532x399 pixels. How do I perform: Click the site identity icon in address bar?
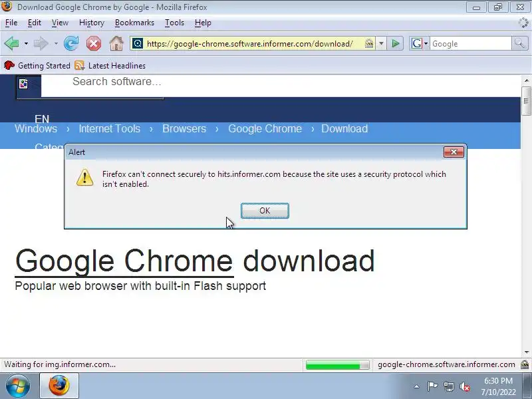click(x=138, y=43)
